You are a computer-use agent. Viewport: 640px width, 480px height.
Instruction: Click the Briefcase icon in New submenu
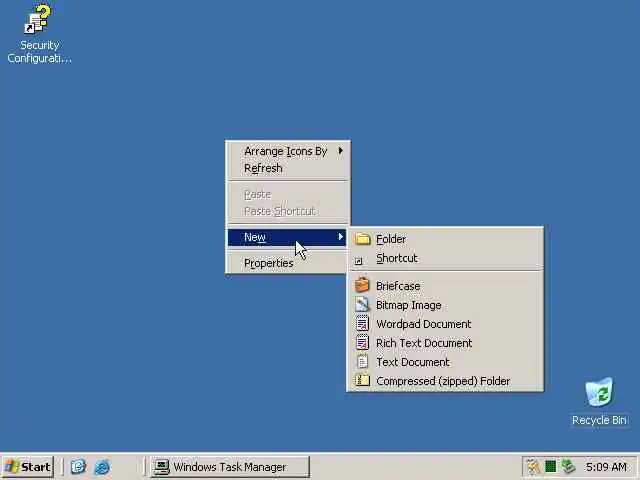tap(362, 285)
